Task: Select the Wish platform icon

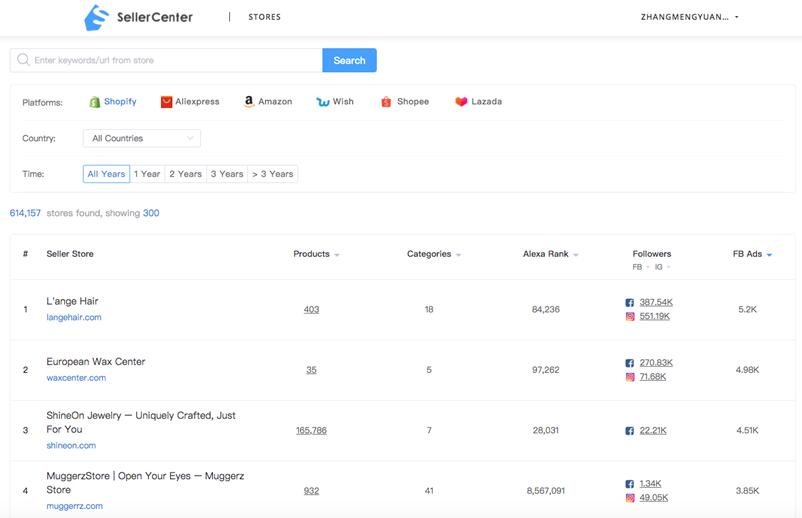Action: pos(322,102)
